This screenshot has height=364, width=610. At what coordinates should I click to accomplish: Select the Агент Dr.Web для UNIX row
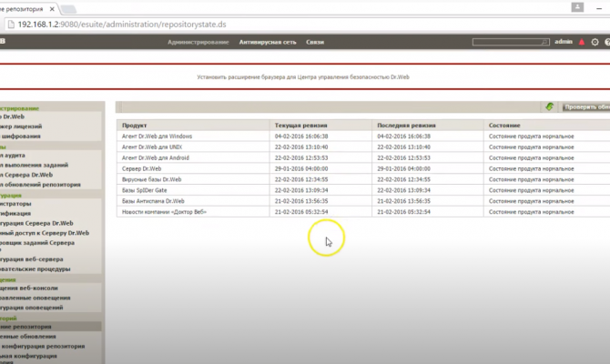click(x=363, y=147)
